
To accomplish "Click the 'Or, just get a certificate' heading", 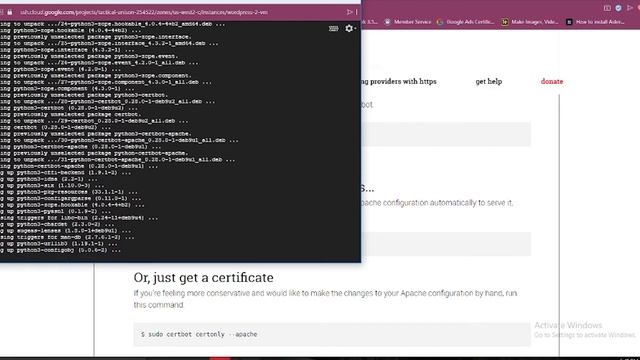I will [203, 278].
